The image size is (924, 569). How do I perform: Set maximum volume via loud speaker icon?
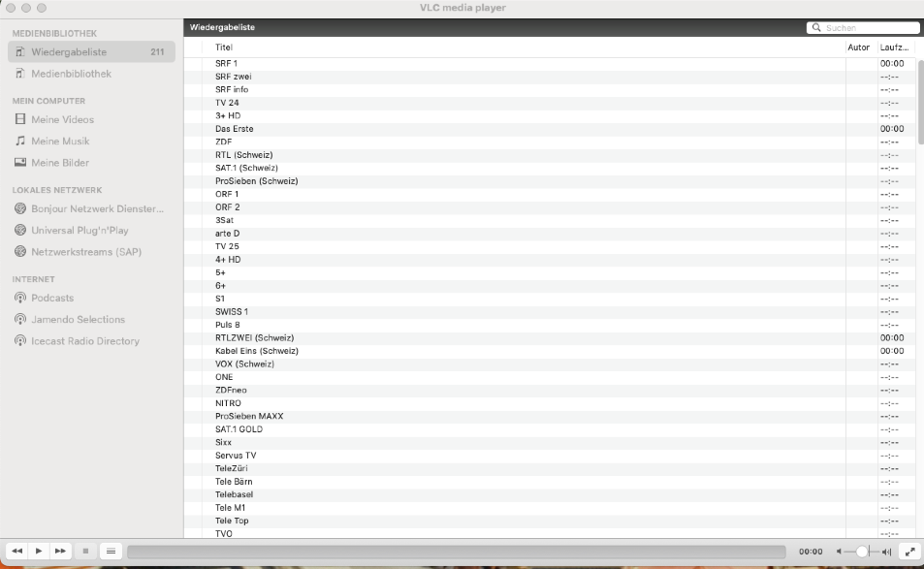point(887,552)
